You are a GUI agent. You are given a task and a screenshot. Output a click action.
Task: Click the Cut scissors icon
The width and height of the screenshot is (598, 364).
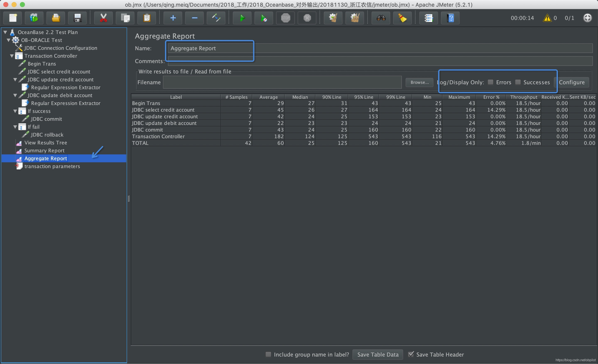[103, 18]
